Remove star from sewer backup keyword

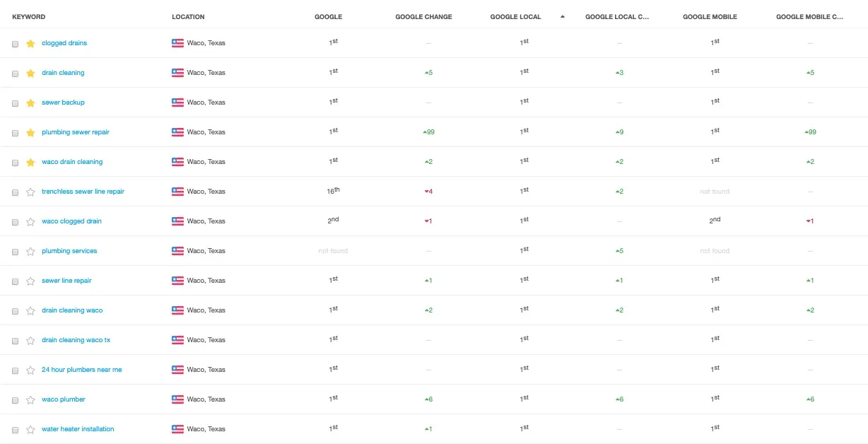point(30,103)
